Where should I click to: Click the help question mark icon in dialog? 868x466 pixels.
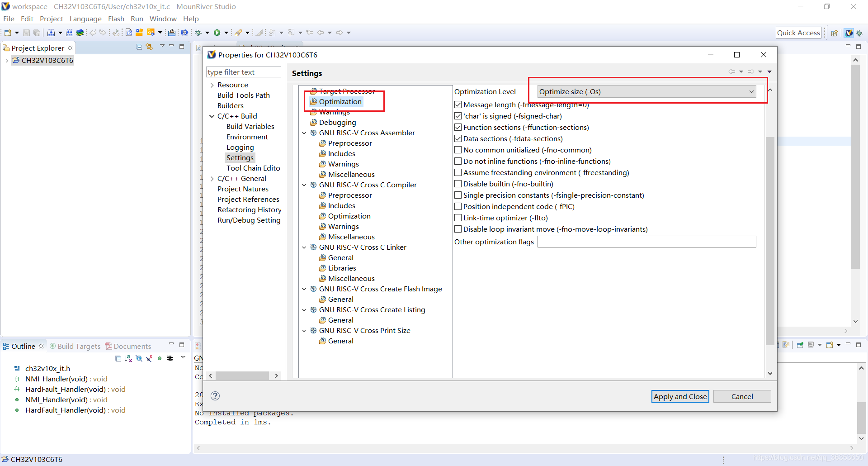point(216,396)
